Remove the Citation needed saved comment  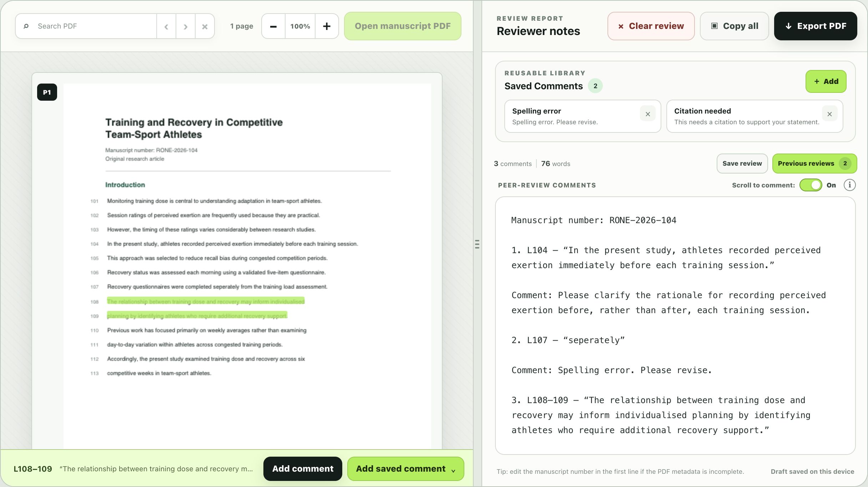point(829,114)
